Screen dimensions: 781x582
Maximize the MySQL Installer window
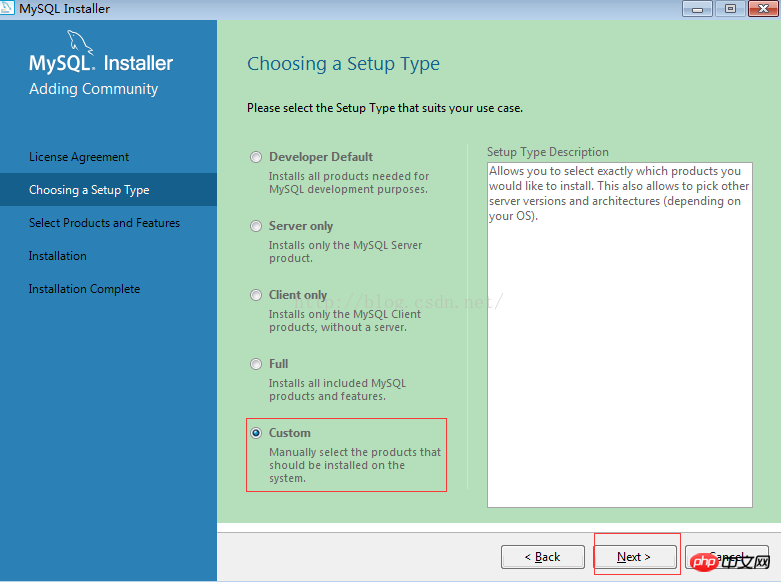coord(730,8)
